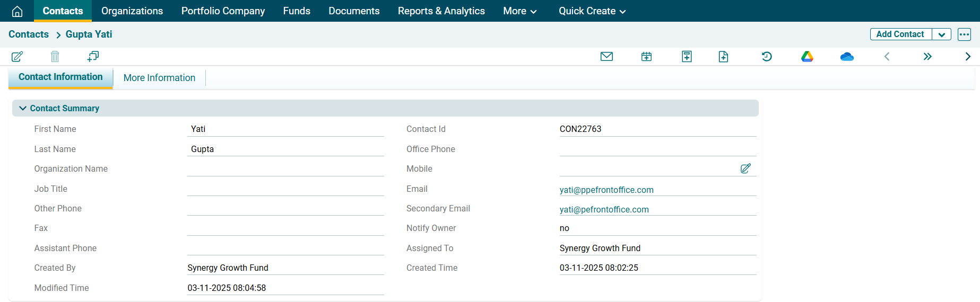Screen dimensions: 980x302
Task: Click the duplicate contact icon
Action: point(93,57)
